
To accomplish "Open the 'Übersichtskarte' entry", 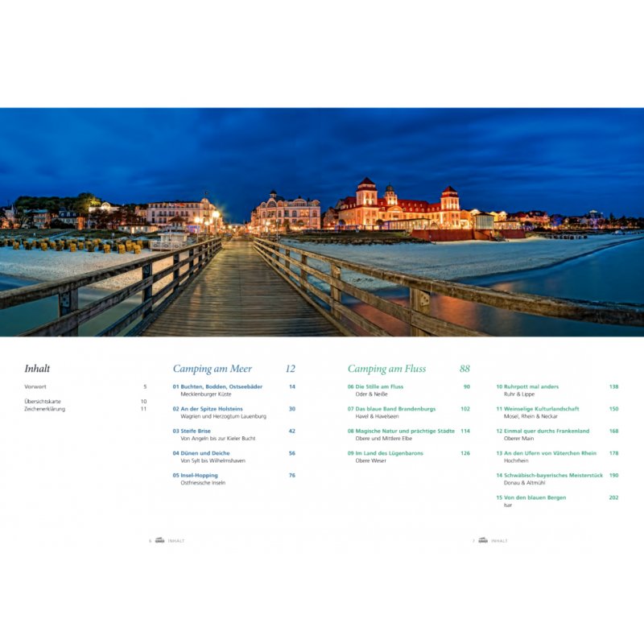I will coord(43,401).
